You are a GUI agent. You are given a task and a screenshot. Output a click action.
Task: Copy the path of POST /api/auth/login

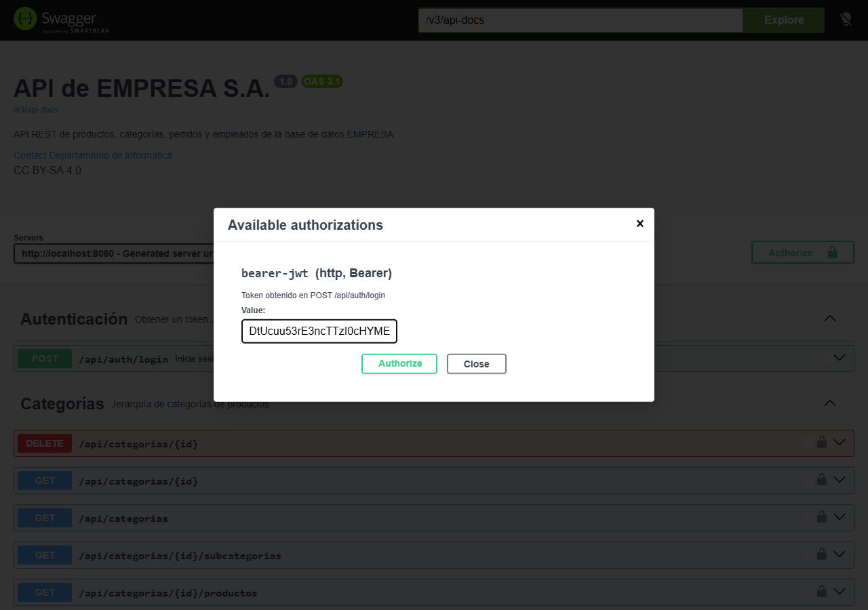point(827,359)
